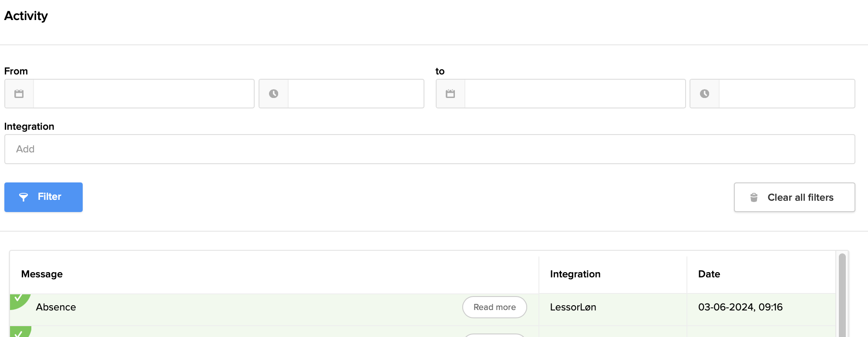Screen dimensions: 868x337
Task: Click the trash icon in Clear all filters
Action: [754, 198]
